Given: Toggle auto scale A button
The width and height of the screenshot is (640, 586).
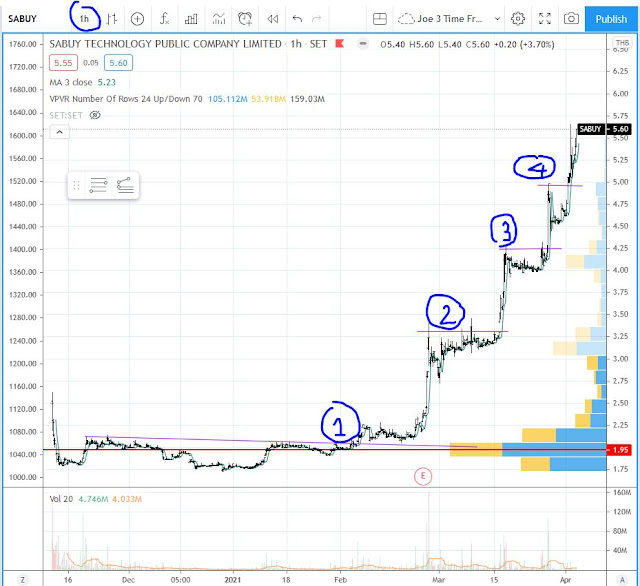Looking at the screenshot, I should pyautogui.click(x=622, y=579).
